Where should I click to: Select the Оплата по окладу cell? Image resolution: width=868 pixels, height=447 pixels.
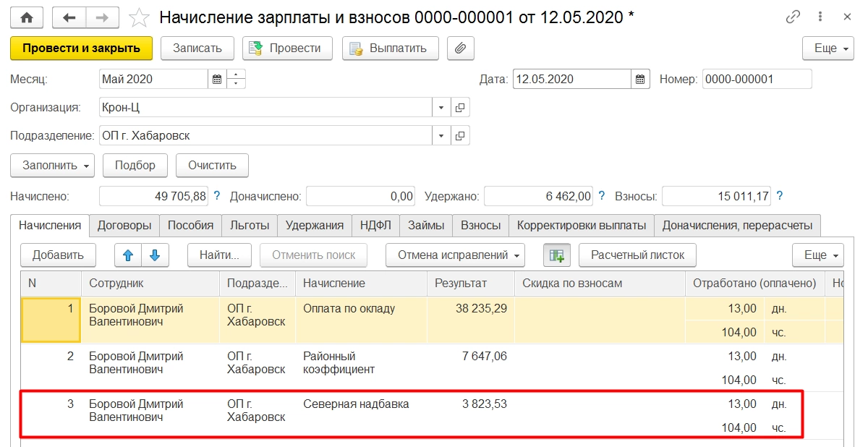[x=361, y=319]
